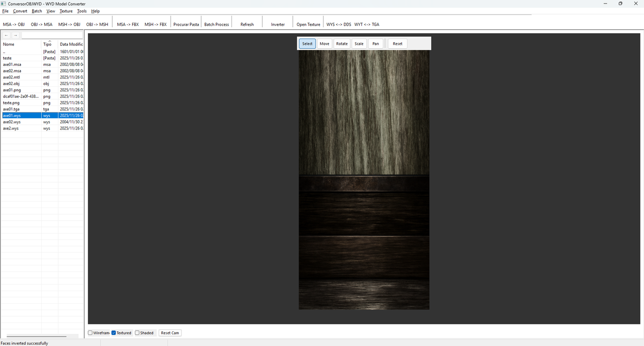Select file axe01.msa

click(x=42, y=64)
